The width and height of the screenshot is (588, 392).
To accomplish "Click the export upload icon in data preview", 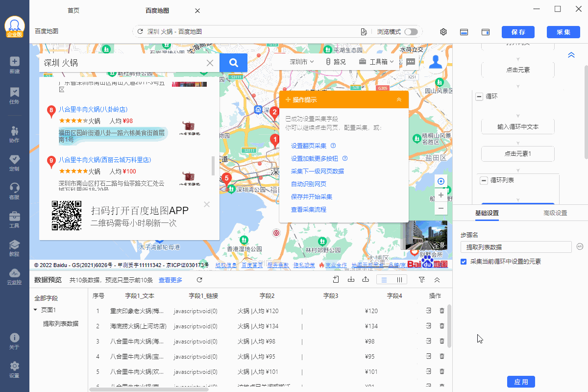I will tap(365, 279).
